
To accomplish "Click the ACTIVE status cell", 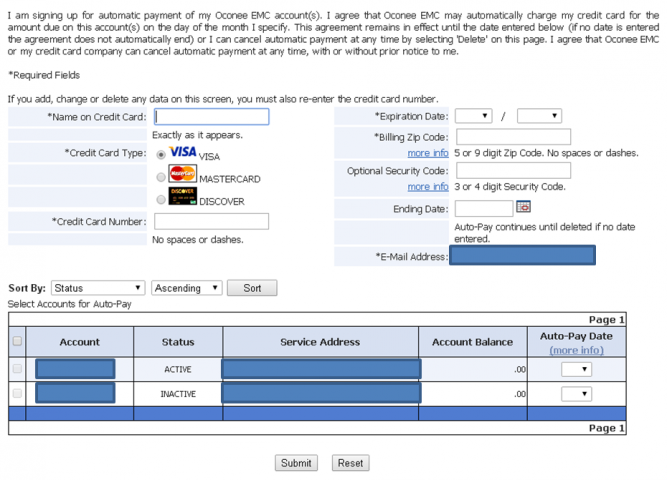I will coord(178,369).
